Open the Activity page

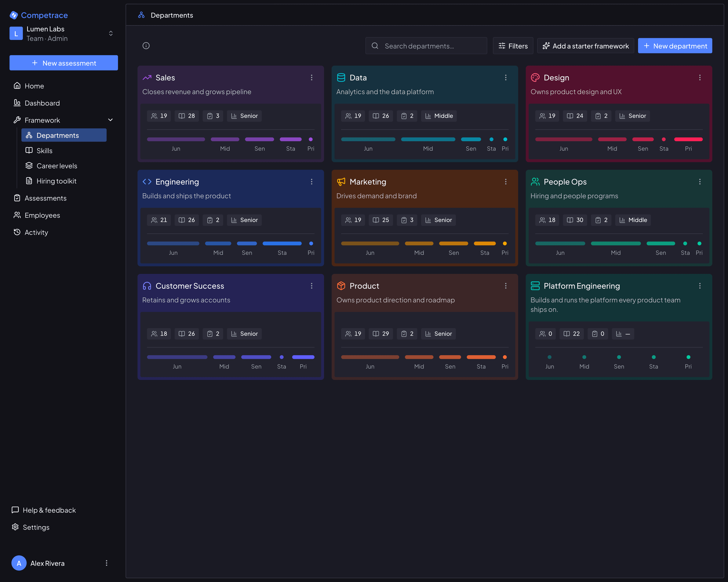64,232
